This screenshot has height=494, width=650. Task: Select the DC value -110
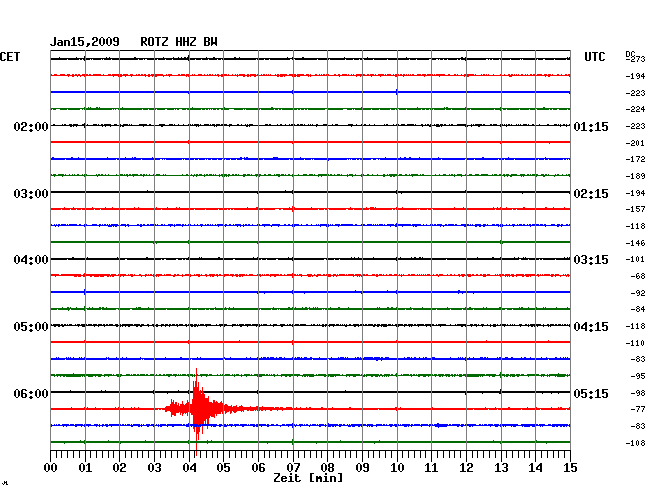coord(635,343)
